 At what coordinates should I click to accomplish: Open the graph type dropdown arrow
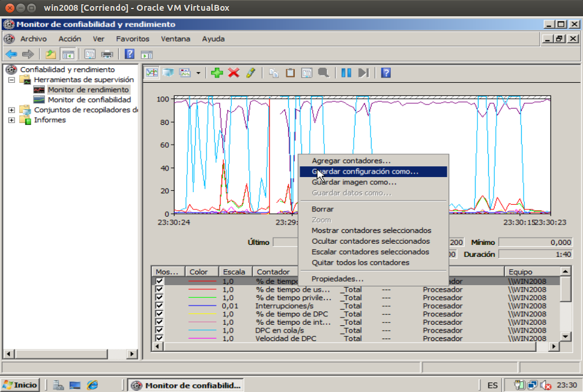[198, 73]
